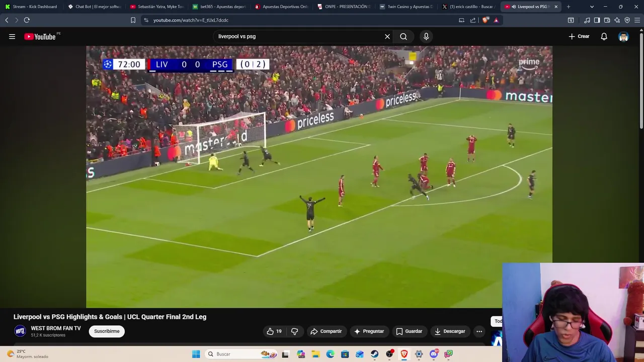Close the Liverpool vs PSG tab
Image resolution: width=644 pixels, height=362 pixels.
[556, 7]
